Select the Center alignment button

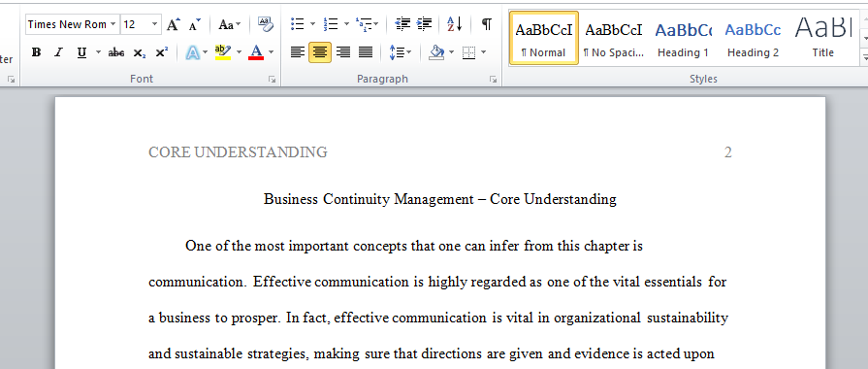(320, 52)
